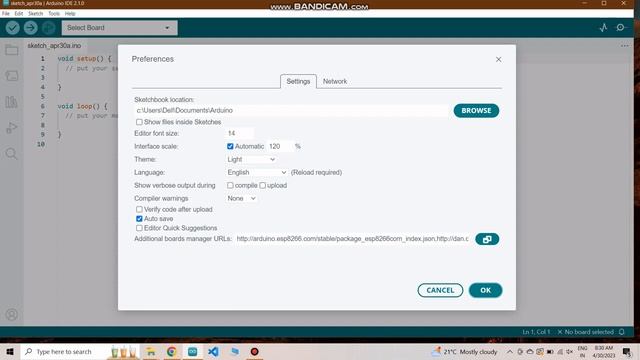Click the ENG IN language indicator
Viewport: 640px width, 360px height.
tap(582, 351)
